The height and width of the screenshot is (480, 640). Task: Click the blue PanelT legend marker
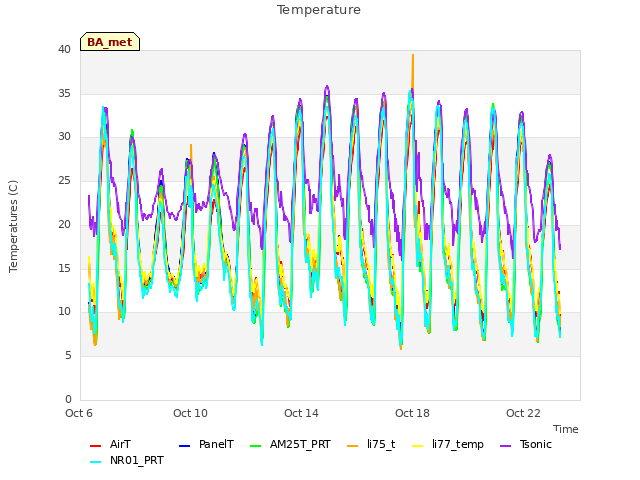pyautogui.click(x=184, y=445)
